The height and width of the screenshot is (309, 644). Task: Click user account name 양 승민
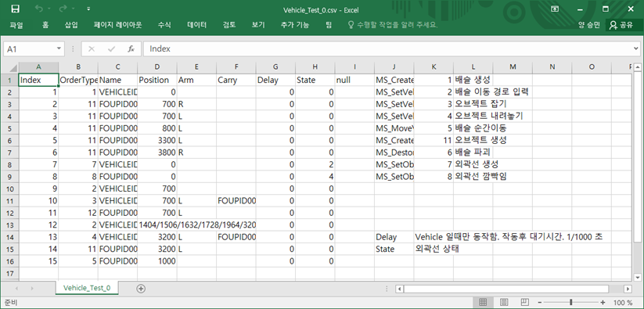588,25
